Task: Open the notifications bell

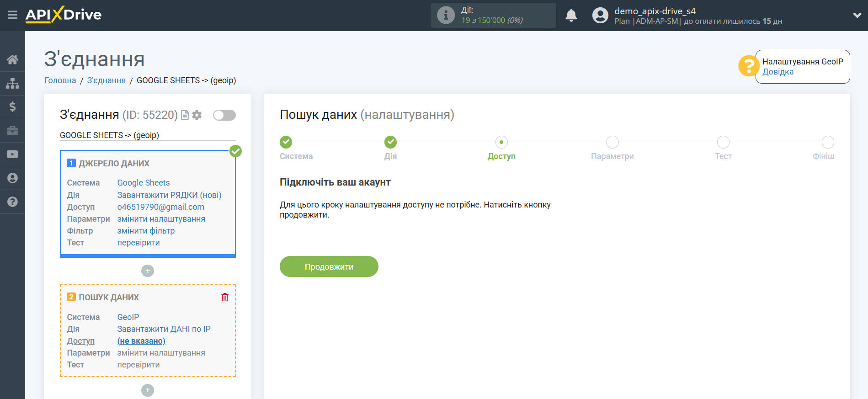Action: point(571,16)
